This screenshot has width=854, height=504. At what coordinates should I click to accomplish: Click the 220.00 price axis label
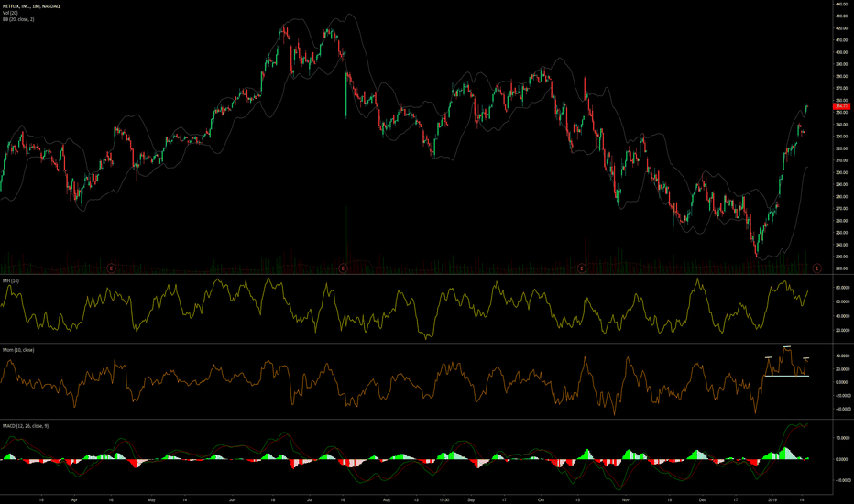841,268
